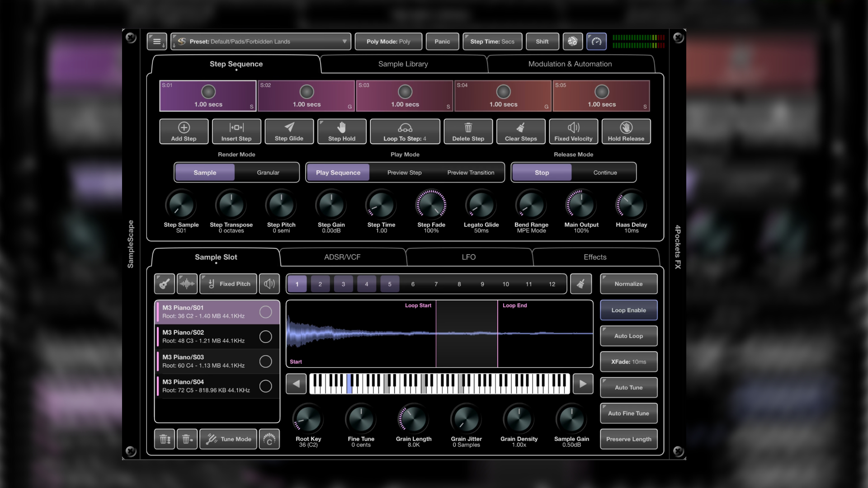Viewport: 868px width, 488px height.
Task: Toggle Loop Enable
Action: pos(628,310)
